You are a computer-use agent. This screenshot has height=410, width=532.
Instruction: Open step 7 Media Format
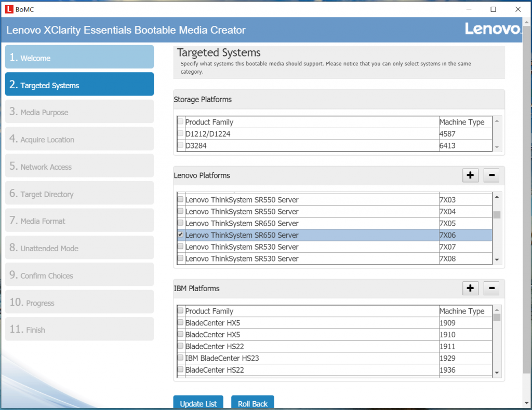tap(79, 220)
